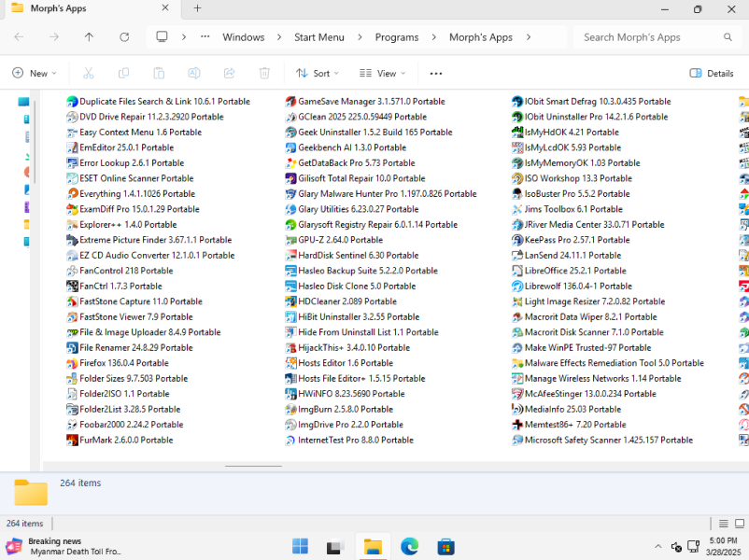Click the Copy toolbar icon

[123, 73]
